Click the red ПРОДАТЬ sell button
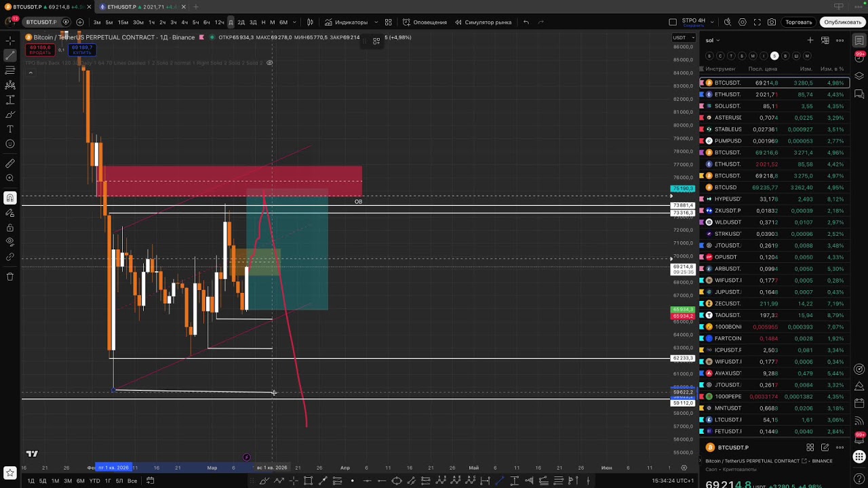 tap(41, 50)
